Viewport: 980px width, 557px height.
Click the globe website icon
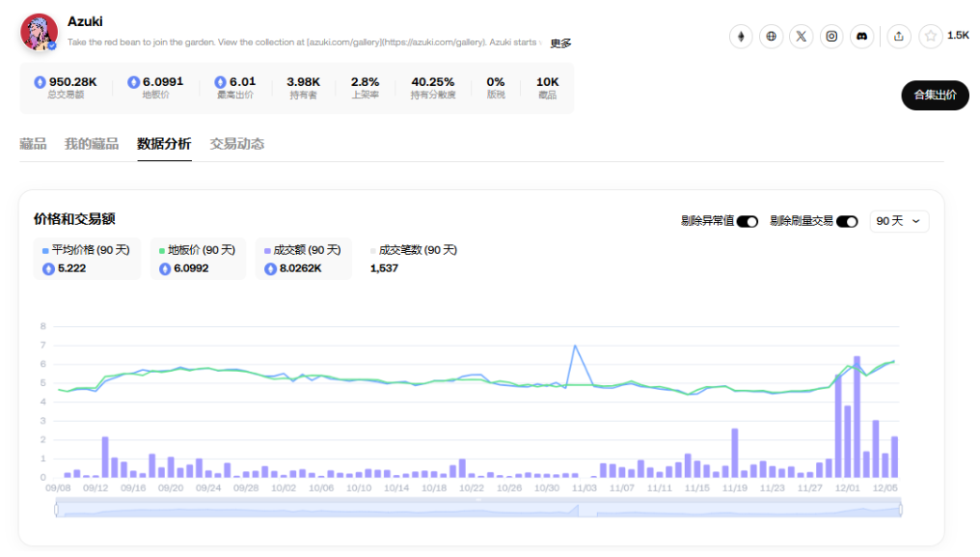[771, 36]
